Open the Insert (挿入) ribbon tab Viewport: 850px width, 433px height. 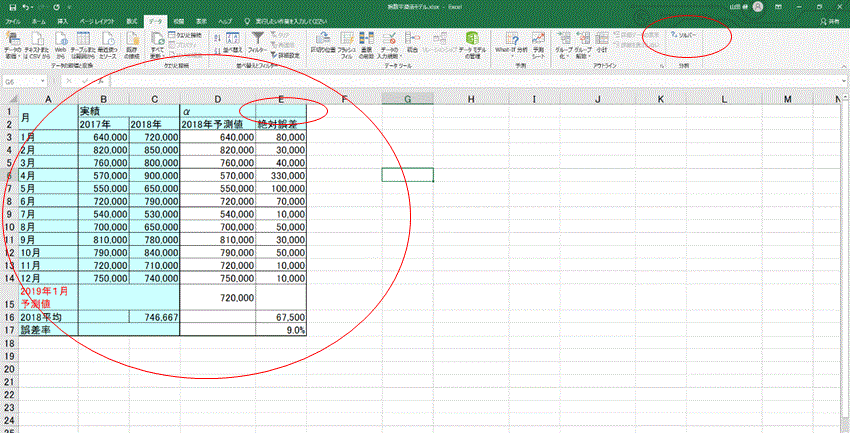pyautogui.click(x=63, y=20)
